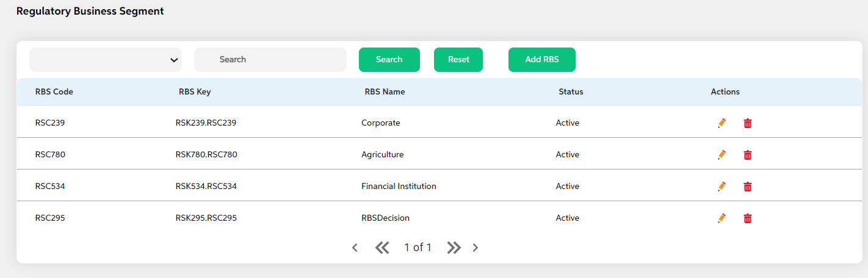Viewport: 868px width, 278px height.
Task: Jump to last page double arrow
Action: pyautogui.click(x=454, y=248)
